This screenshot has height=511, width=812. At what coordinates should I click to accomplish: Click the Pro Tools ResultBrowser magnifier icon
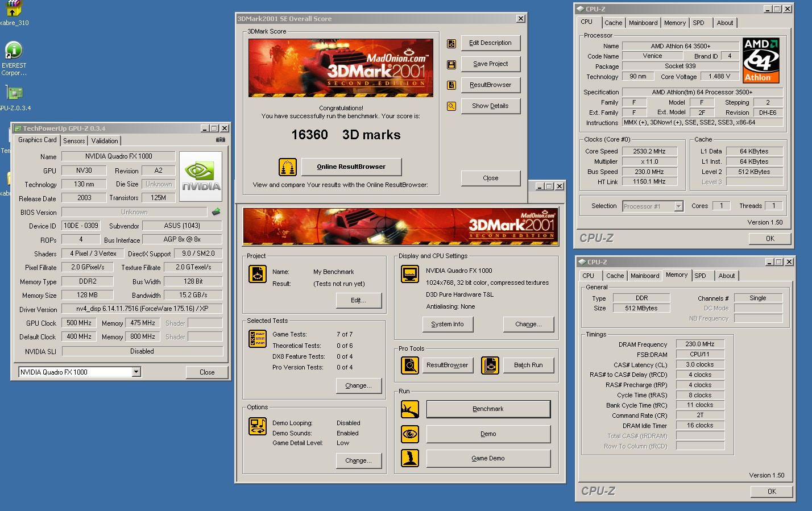(410, 365)
